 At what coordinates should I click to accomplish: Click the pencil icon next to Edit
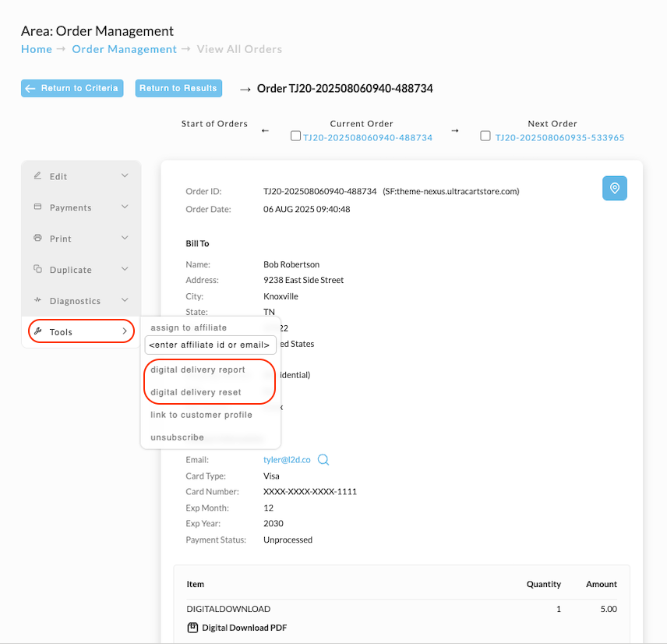(x=37, y=175)
